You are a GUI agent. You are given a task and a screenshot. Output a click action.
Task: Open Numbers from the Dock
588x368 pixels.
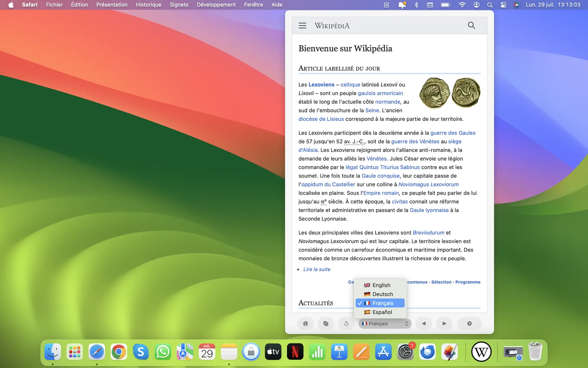pos(317,352)
